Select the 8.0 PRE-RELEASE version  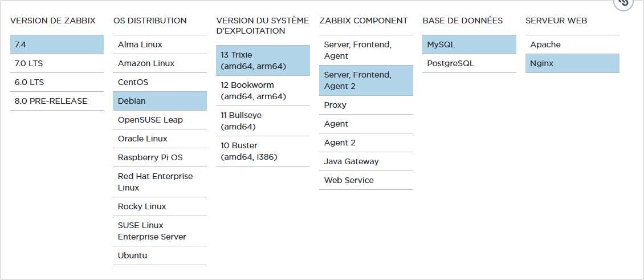[56, 101]
